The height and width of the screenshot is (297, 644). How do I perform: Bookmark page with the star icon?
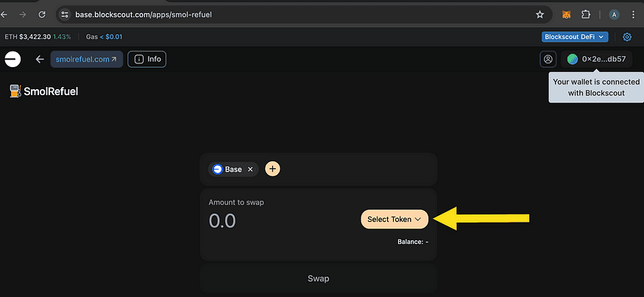(539, 15)
